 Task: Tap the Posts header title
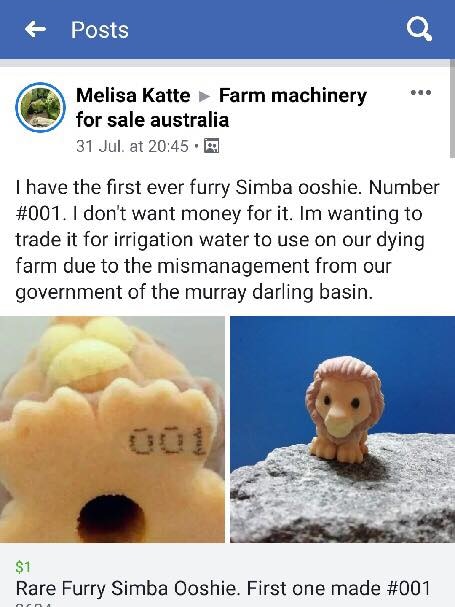[100, 30]
